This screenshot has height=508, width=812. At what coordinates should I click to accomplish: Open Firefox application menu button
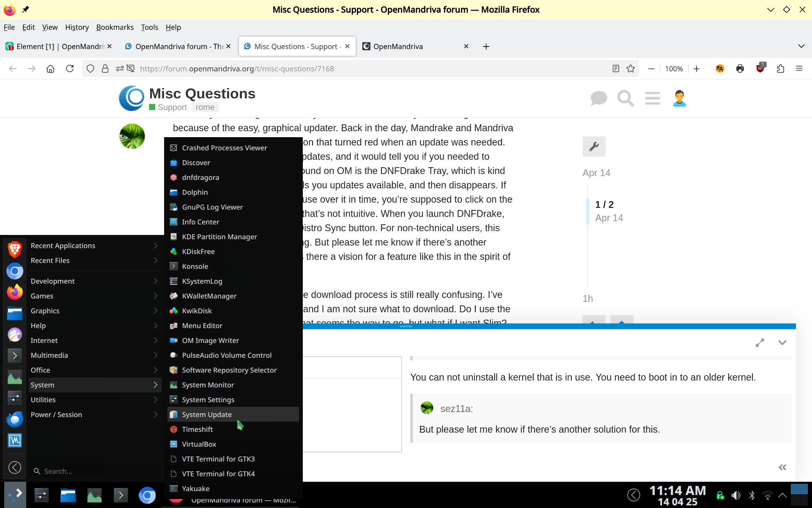pyautogui.click(x=799, y=69)
